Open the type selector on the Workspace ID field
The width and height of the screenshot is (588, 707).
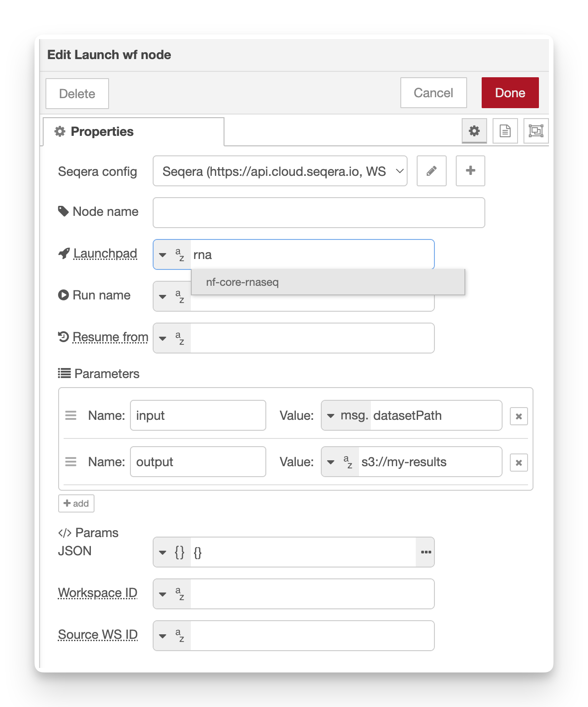[x=172, y=594]
